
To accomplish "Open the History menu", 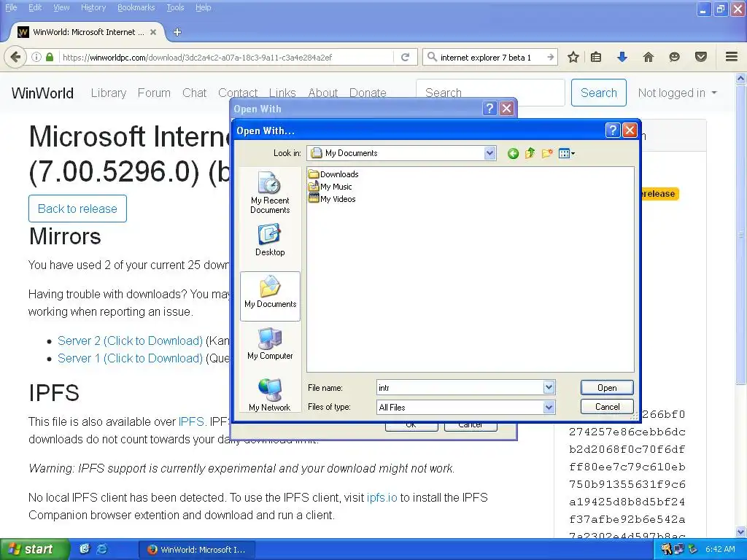I will (x=93, y=7).
